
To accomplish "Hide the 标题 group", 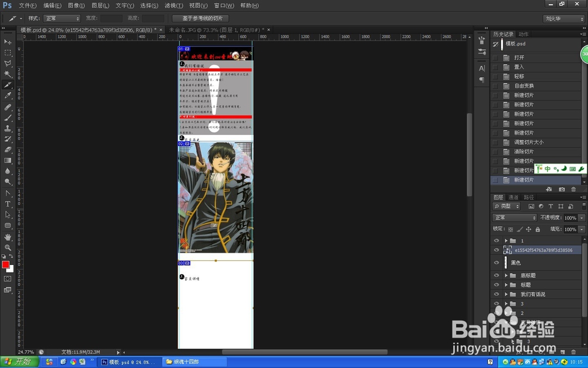I will 496,284.
